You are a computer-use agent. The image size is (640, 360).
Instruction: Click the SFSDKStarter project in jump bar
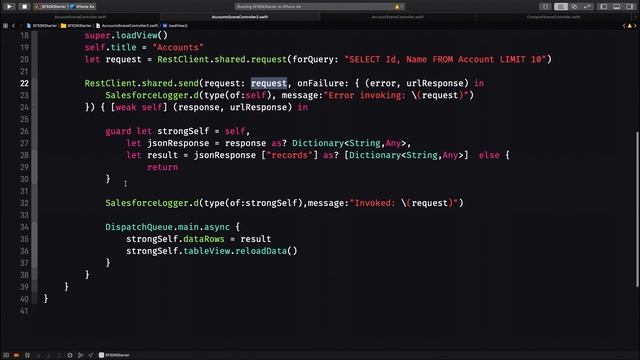coord(42,25)
